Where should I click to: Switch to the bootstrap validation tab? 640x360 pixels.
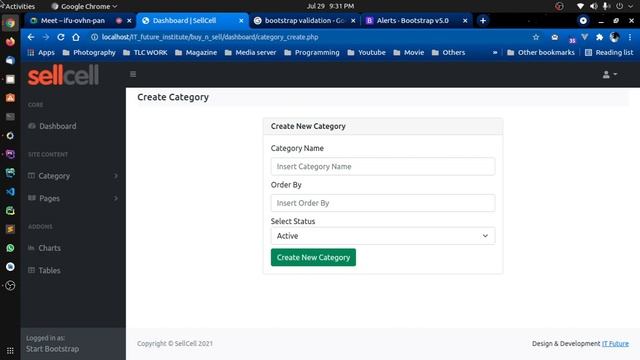coord(304,20)
